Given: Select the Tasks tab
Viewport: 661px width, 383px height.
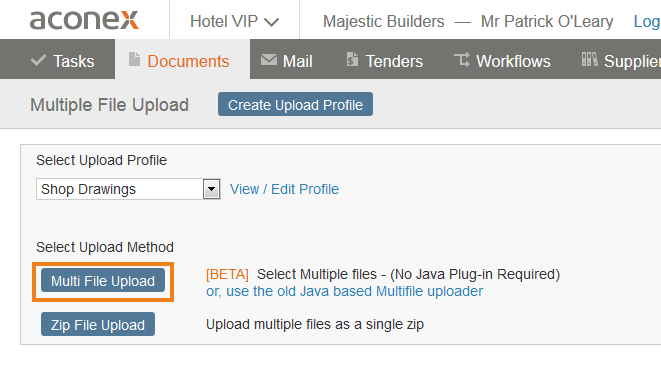Looking at the screenshot, I should (62, 61).
